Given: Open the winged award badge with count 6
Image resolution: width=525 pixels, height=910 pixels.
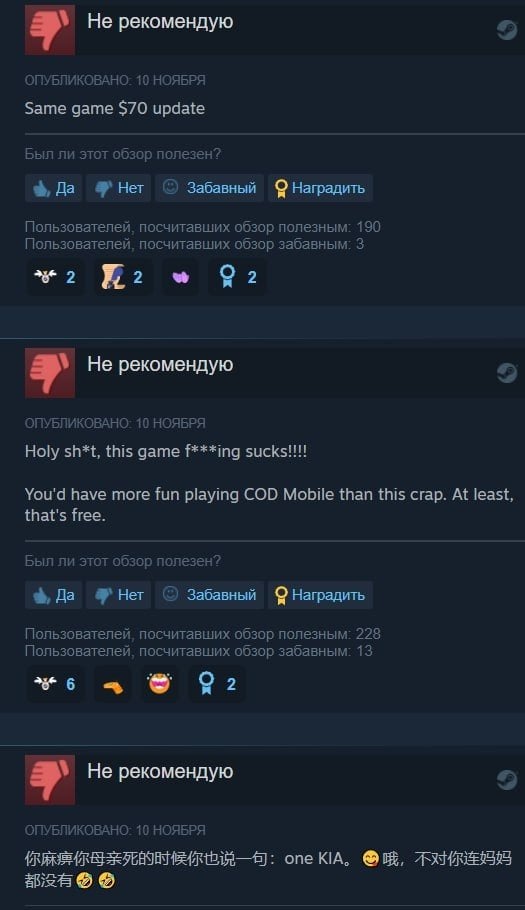Looking at the screenshot, I should click(x=55, y=684).
